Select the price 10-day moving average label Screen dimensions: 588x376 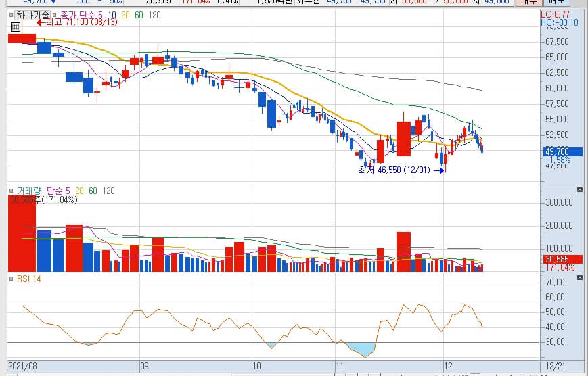112,16
